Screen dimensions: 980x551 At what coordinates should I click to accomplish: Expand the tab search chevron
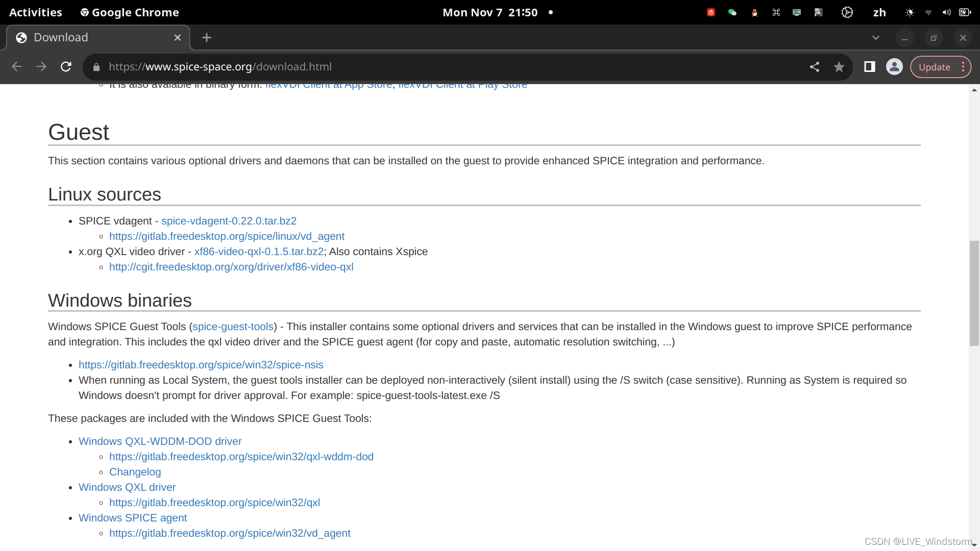875,37
